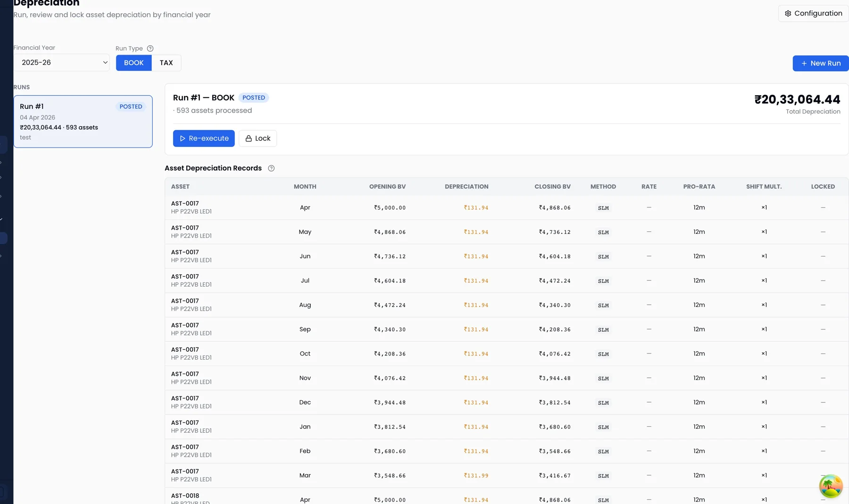This screenshot has width=849, height=504.
Task: Click opening value ₹4,868.06 in May row
Action: [390, 232]
